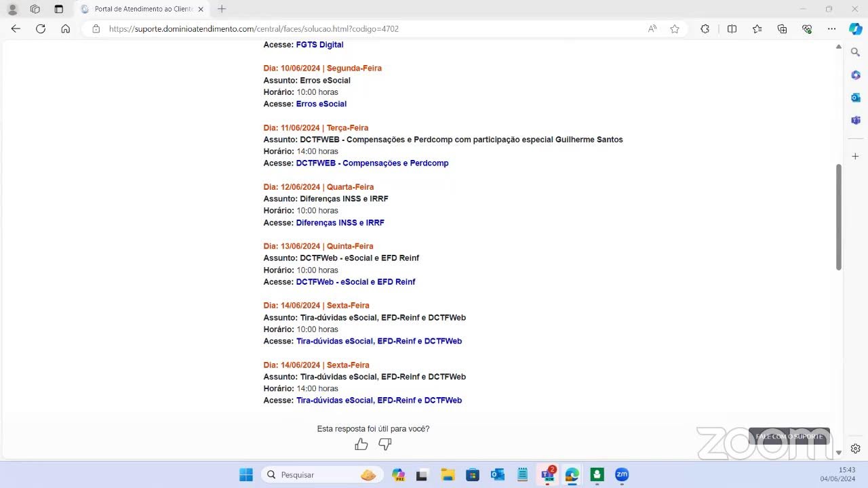868x488 pixels.
Task: Open Copilot preview from taskbar
Action: [398, 474]
